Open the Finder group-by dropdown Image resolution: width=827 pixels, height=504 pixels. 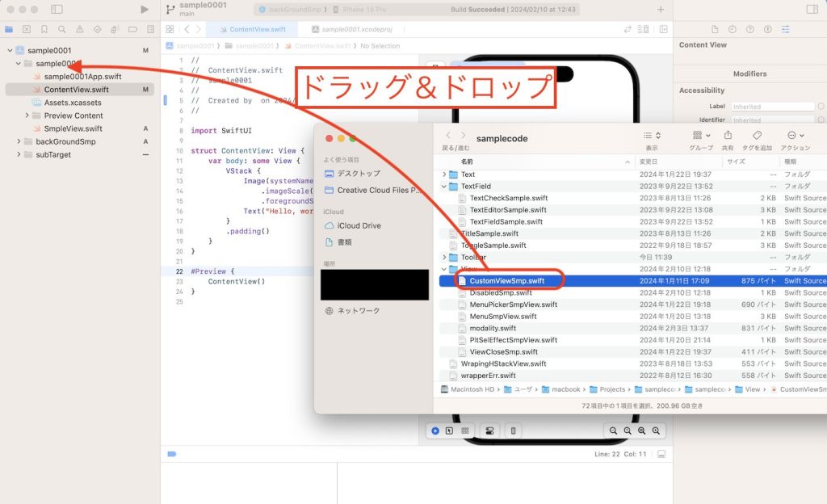coord(700,136)
